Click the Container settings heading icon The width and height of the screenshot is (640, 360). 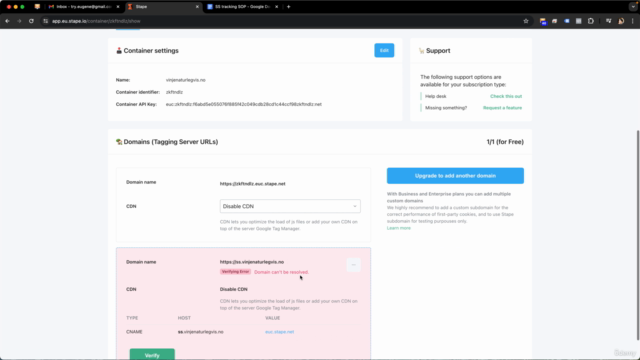coord(119,51)
